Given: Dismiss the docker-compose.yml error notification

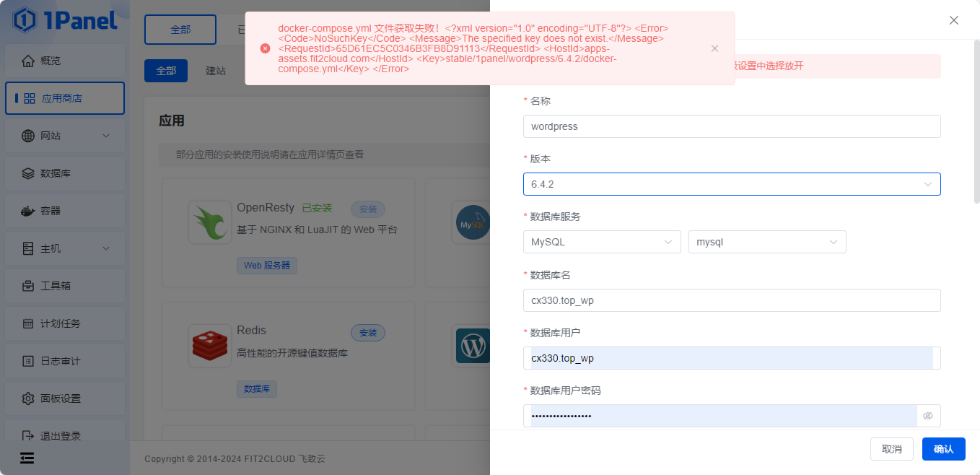Looking at the screenshot, I should (714, 48).
